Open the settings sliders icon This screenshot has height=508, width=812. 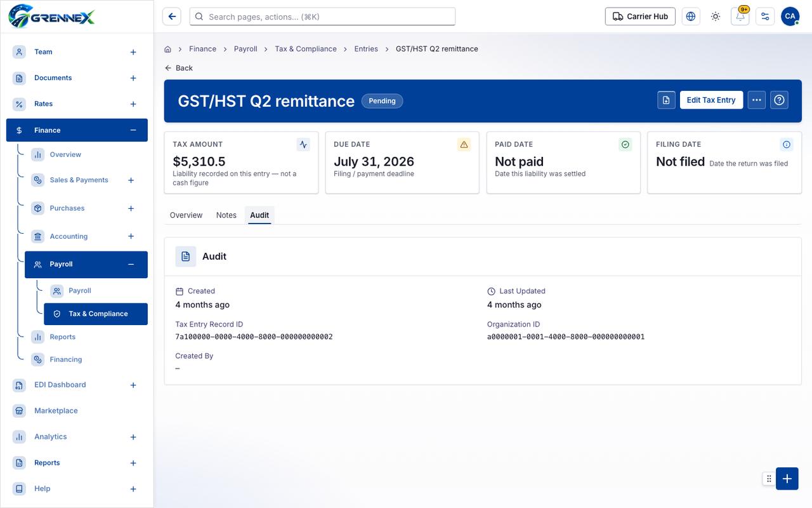pyautogui.click(x=765, y=17)
